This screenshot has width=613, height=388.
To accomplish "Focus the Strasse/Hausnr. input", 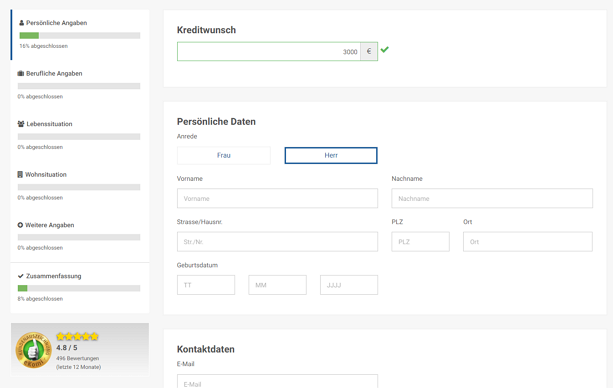I will (277, 242).
